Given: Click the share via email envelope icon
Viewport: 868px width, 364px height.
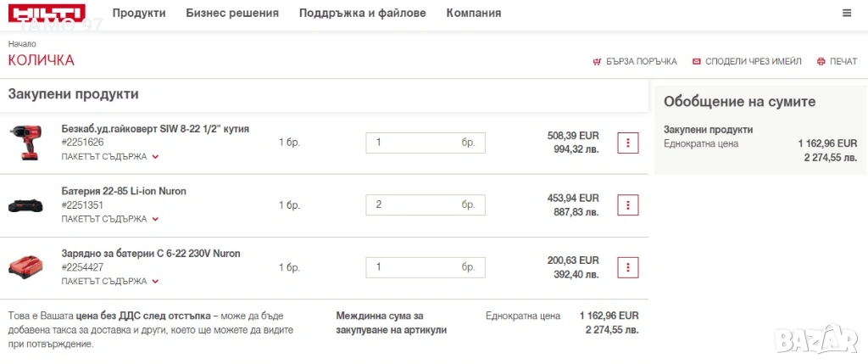Looking at the screenshot, I should pos(697,62).
